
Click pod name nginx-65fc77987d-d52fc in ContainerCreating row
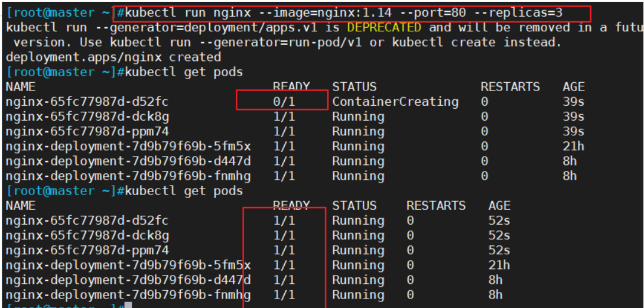click(x=87, y=102)
